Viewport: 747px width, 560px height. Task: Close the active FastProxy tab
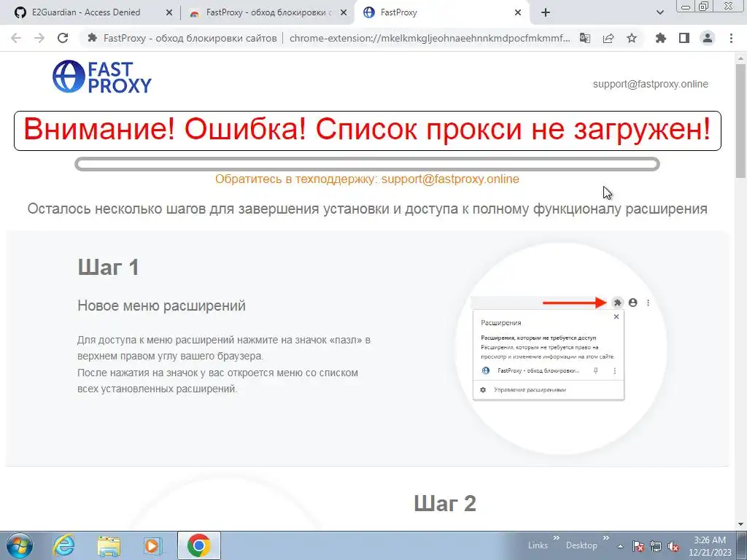tap(519, 13)
